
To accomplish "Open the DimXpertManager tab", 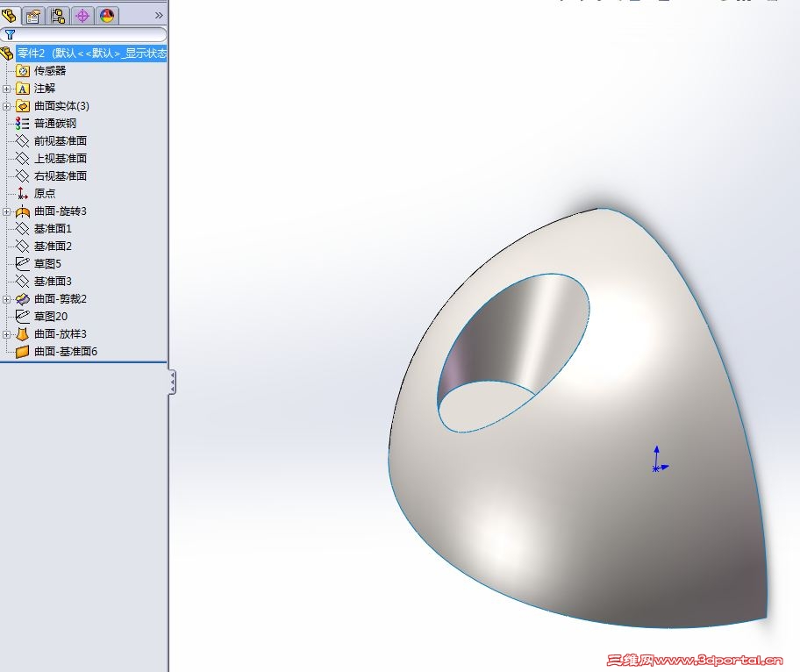I will pos(82,16).
